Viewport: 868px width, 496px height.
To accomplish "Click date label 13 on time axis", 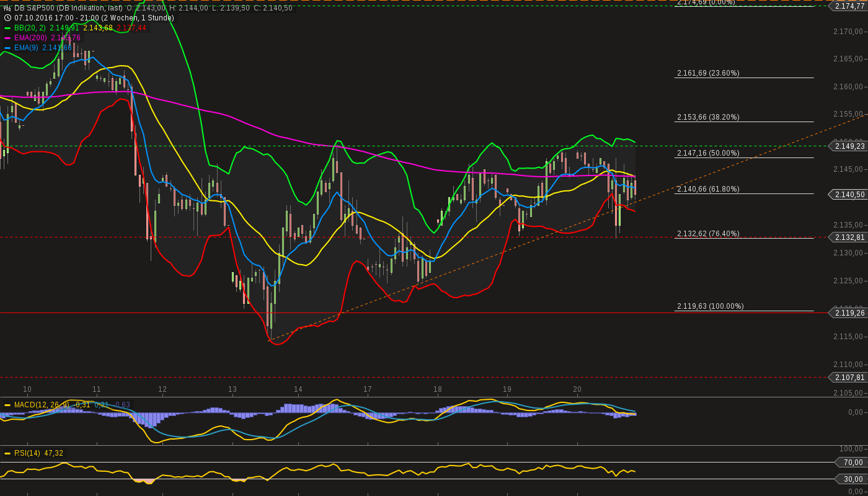I will point(232,389).
